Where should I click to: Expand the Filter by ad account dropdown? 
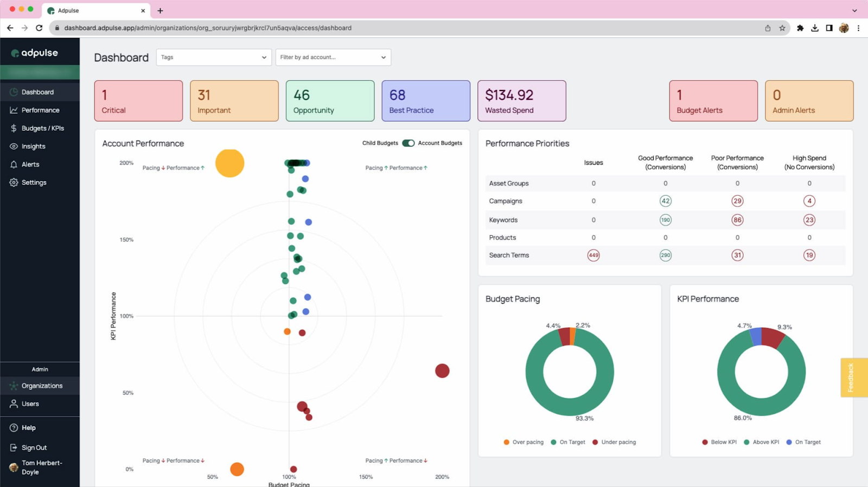click(333, 57)
